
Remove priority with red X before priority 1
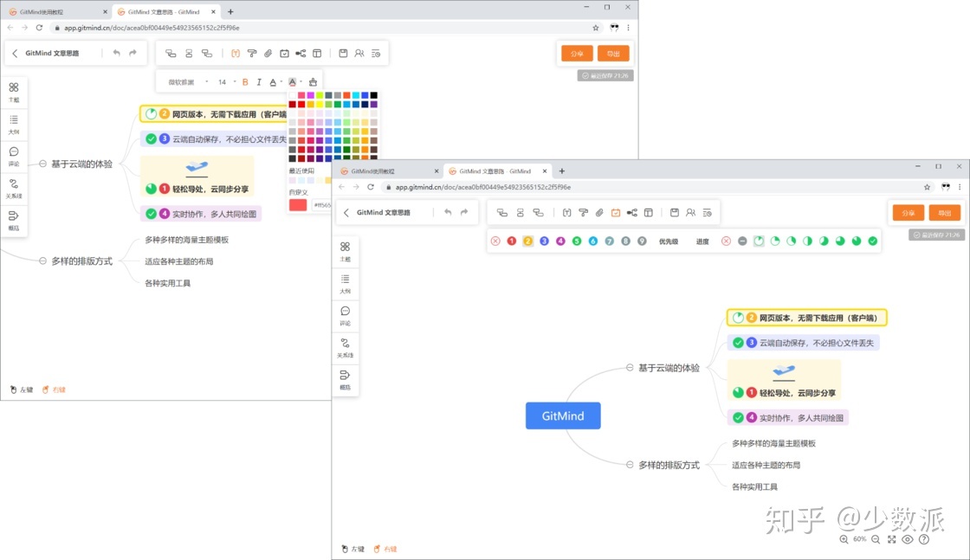point(495,241)
